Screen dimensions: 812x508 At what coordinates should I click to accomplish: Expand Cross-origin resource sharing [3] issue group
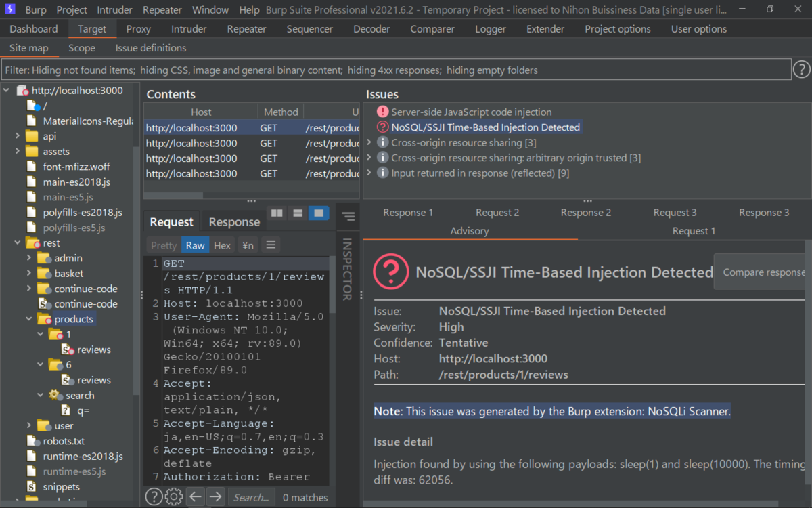point(369,142)
